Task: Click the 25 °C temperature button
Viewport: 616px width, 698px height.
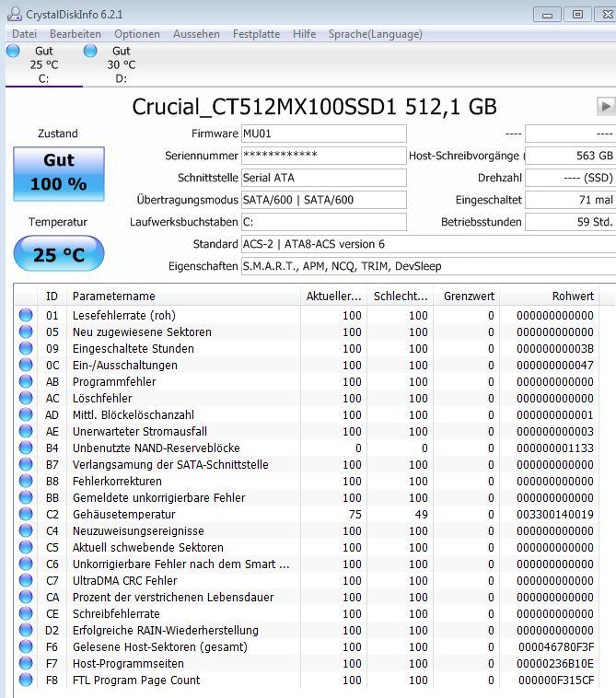Action: point(59,254)
